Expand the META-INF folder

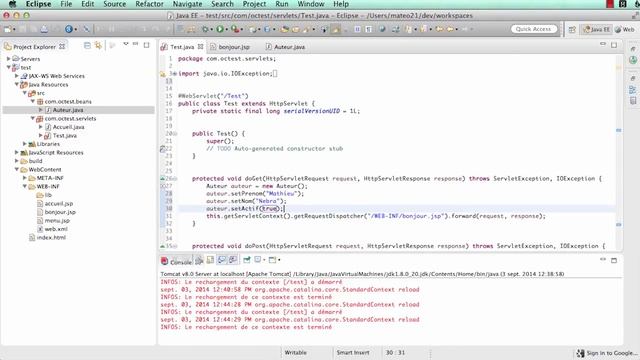(25, 178)
